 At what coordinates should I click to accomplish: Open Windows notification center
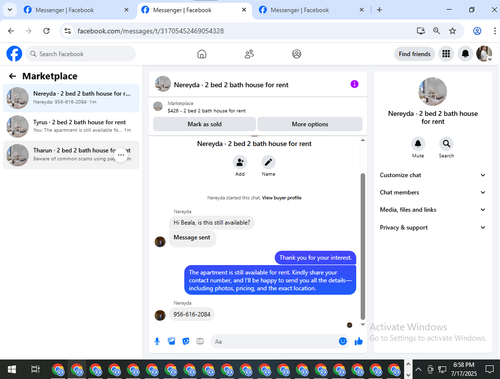coord(490,369)
